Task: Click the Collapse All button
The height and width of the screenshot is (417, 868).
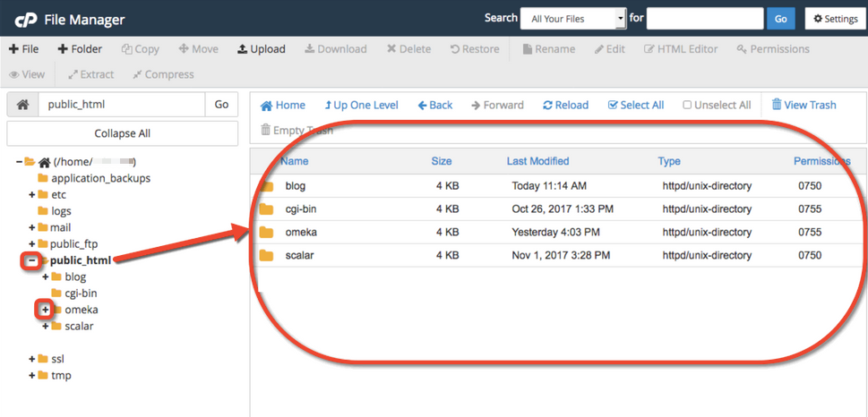Action: pyautogui.click(x=123, y=133)
